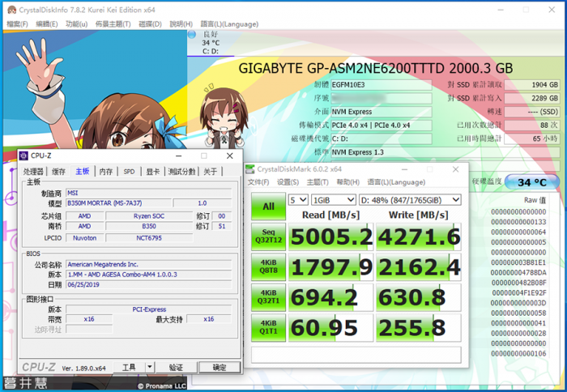Viewport: 567px width, 392px height.
Task: Click the CPU-Z title bar icon
Action: click(x=24, y=155)
